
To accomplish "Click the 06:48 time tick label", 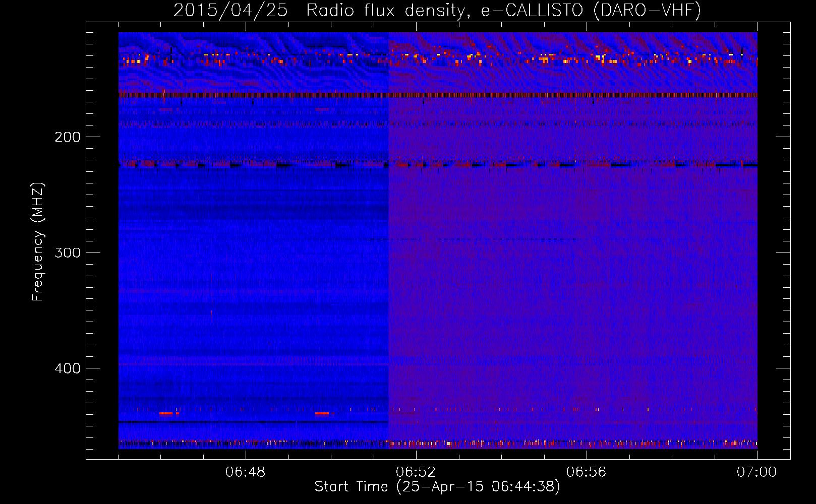I will coord(246,472).
